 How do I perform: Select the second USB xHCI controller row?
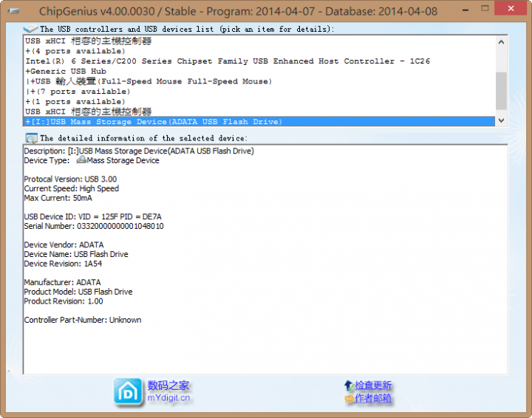(x=259, y=112)
